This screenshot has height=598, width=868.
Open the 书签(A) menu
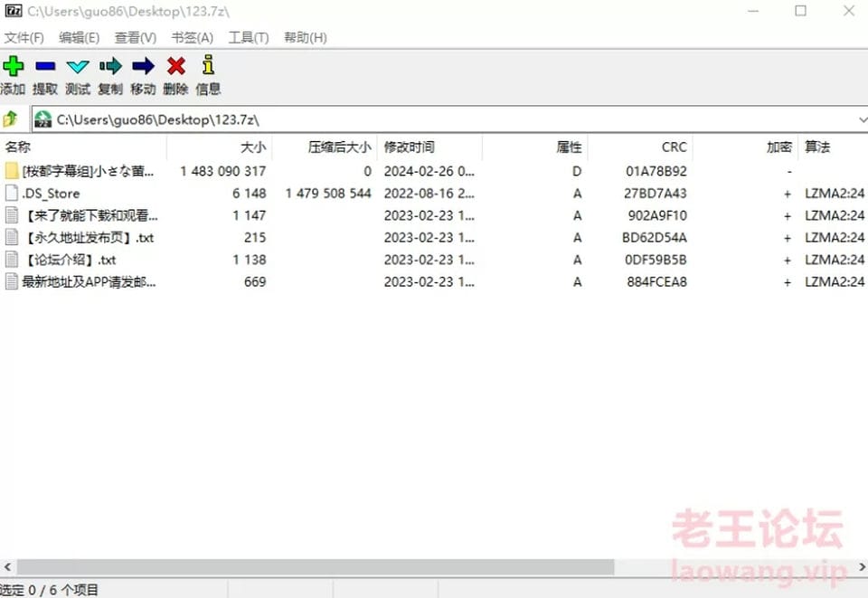click(192, 38)
